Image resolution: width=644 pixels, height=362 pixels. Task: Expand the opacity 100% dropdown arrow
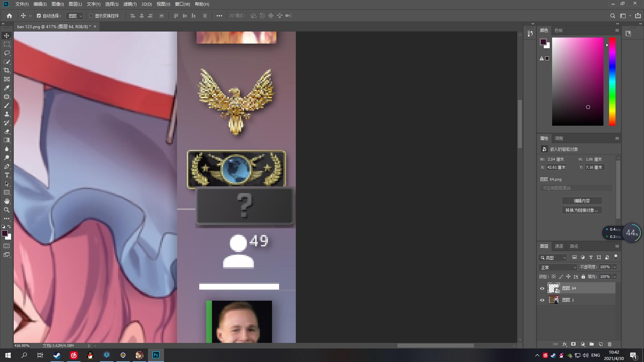[614, 267]
